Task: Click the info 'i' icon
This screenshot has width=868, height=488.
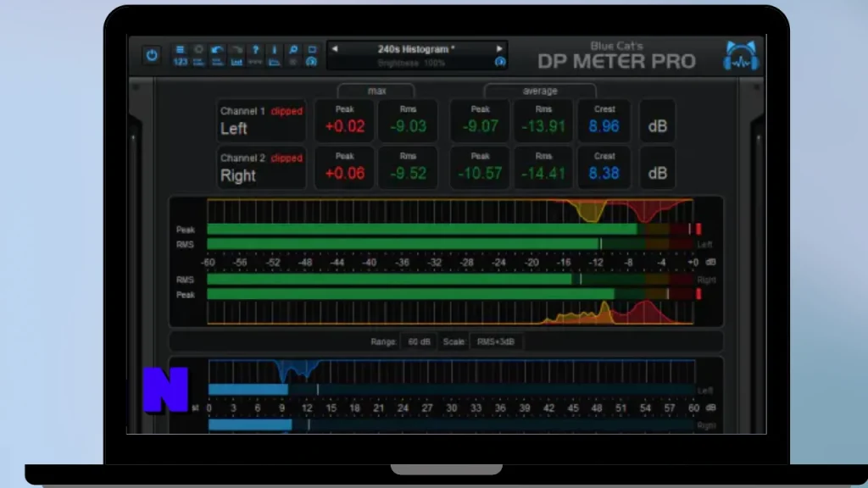Action: [274, 49]
